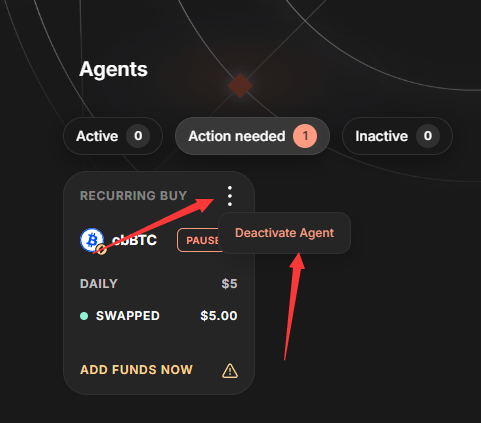Click the Inactive count badge showing 0
This screenshot has height=423, width=481.
[428, 136]
